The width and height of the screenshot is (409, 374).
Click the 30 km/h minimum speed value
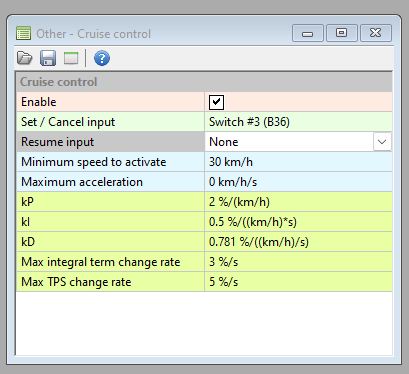tap(298, 162)
